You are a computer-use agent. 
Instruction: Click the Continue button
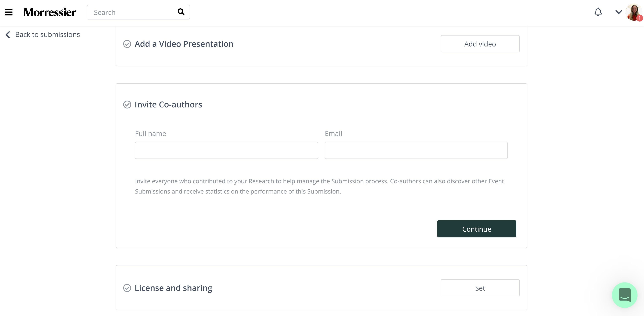pyautogui.click(x=476, y=229)
